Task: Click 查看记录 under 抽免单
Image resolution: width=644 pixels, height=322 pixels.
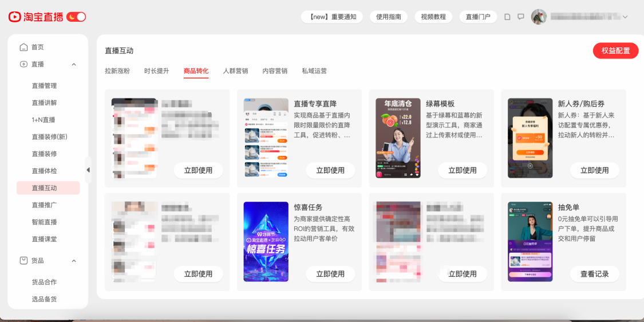Action: point(594,274)
